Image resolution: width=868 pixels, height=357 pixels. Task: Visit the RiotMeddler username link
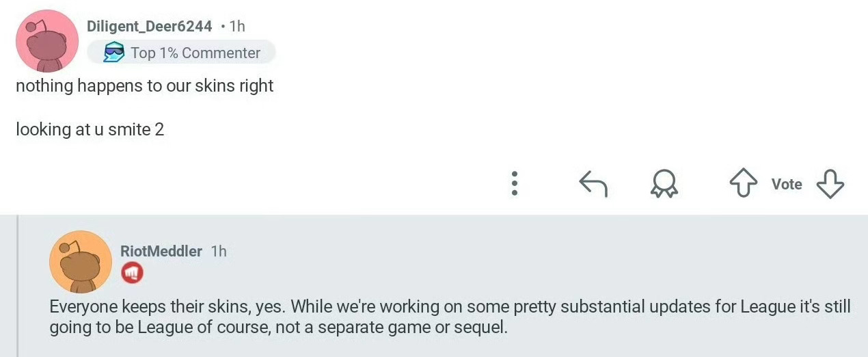point(161,251)
